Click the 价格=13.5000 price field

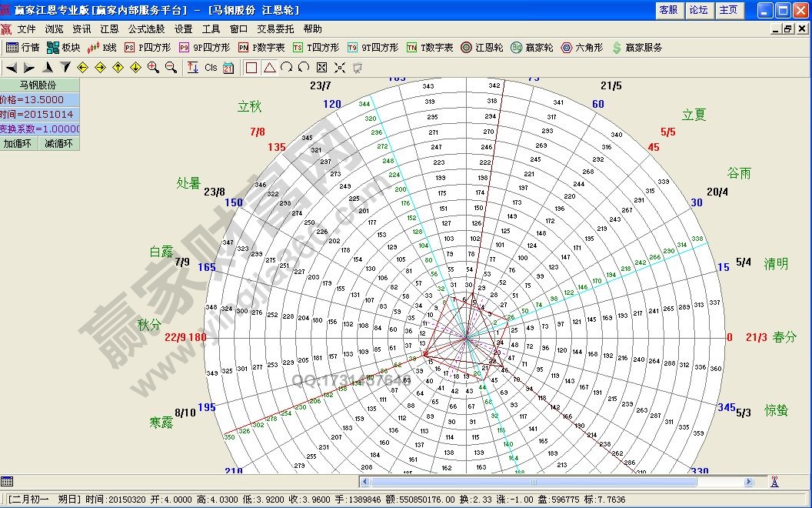[39, 99]
